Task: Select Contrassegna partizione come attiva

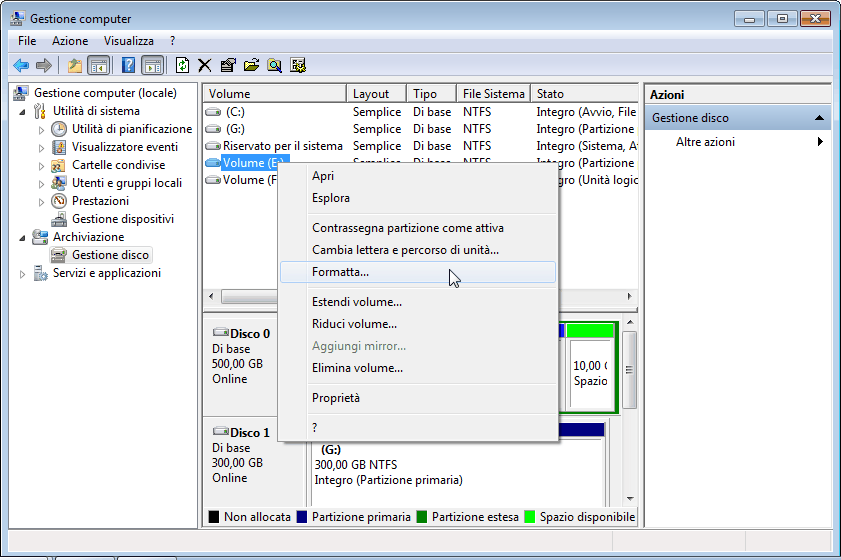Action: coord(418,228)
